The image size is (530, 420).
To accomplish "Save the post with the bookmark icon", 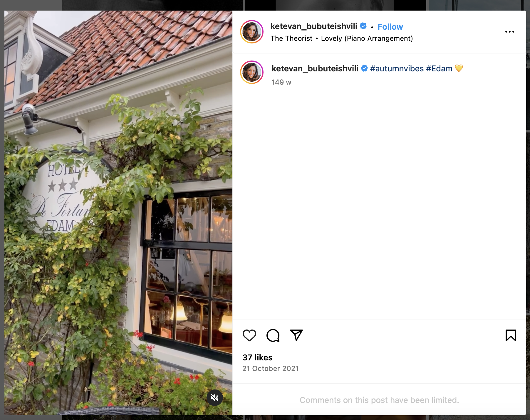I will [x=511, y=335].
